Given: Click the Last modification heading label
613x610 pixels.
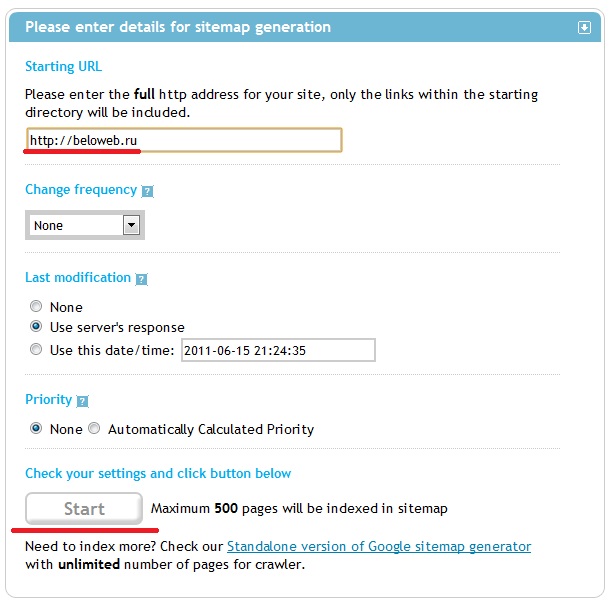Looking at the screenshot, I should (78, 277).
